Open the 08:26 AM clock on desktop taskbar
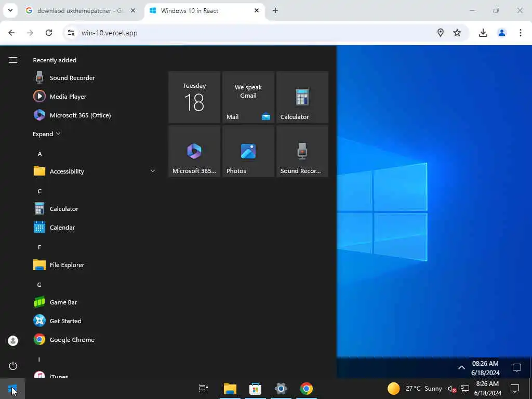The image size is (532, 399). pyautogui.click(x=486, y=368)
